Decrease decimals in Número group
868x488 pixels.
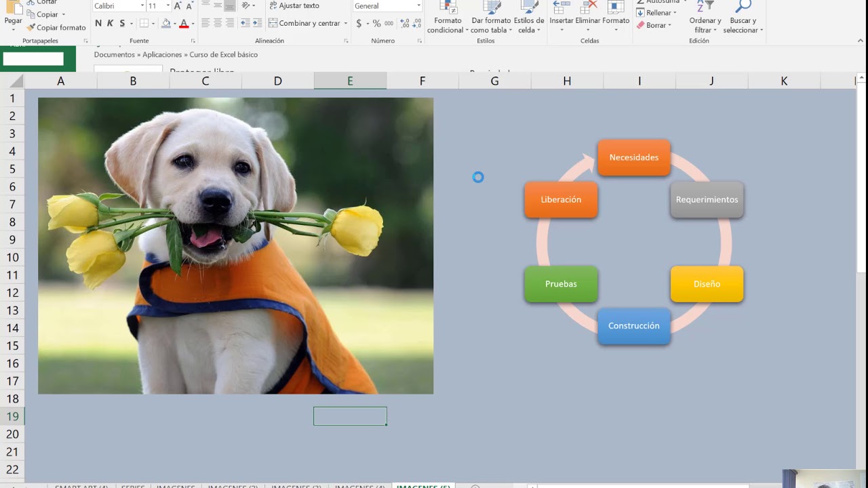click(416, 23)
